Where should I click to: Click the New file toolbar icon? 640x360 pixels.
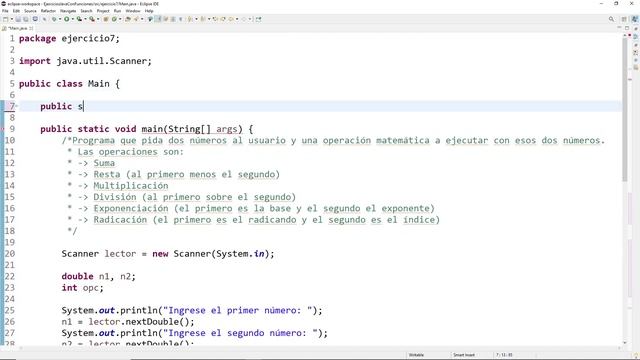pyautogui.click(x=5, y=19)
